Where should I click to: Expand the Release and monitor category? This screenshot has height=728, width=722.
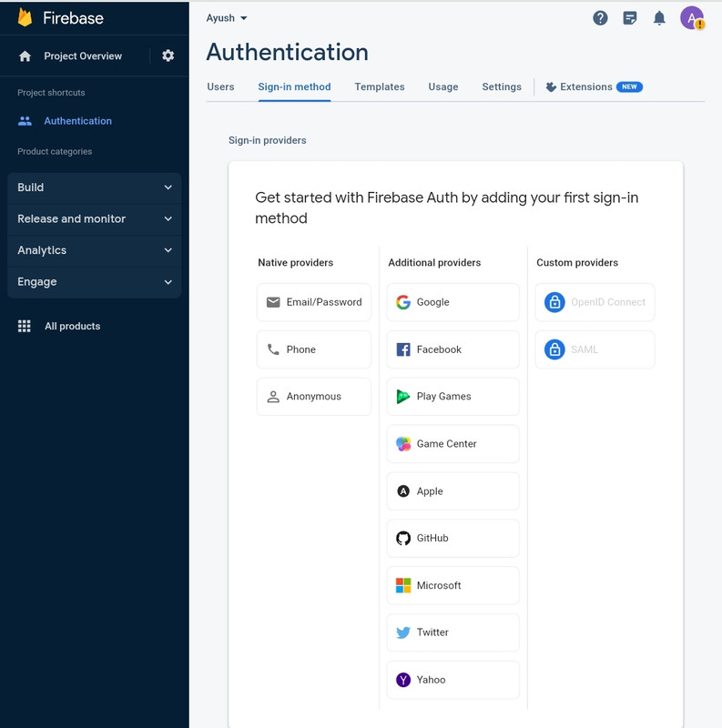pos(95,218)
